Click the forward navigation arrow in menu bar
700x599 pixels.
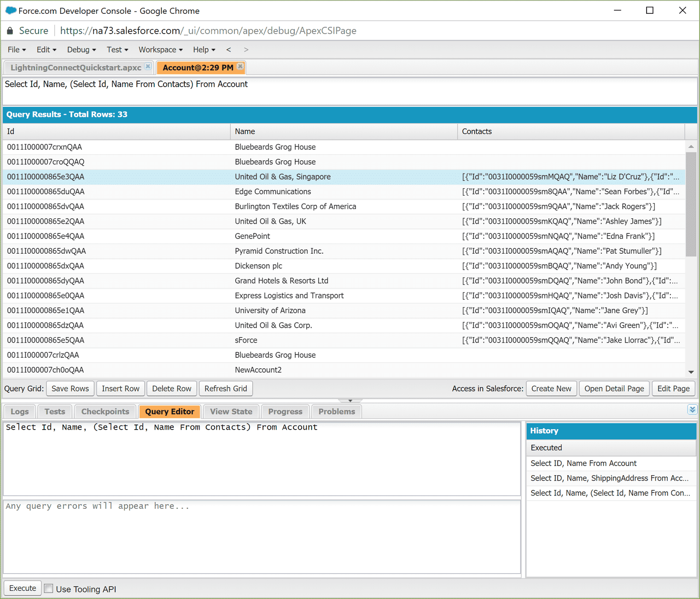[246, 50]
